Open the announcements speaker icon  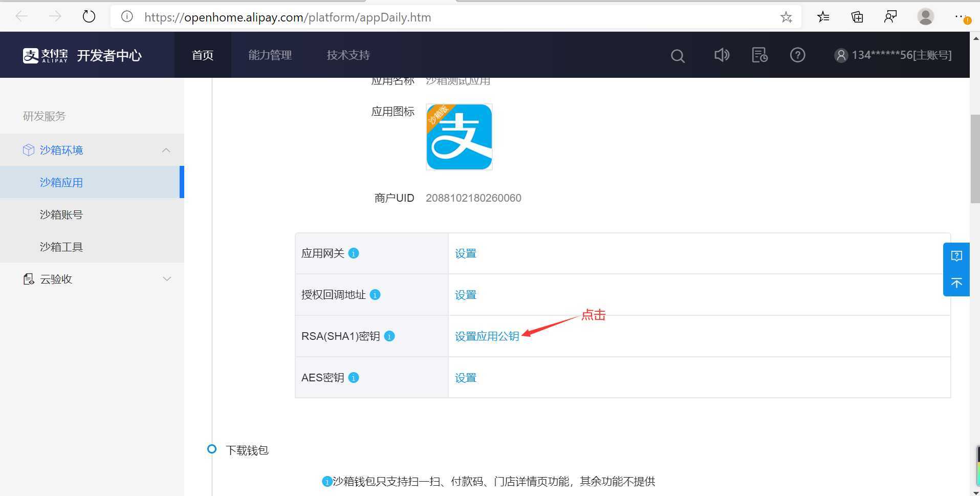[x=722, y=55]
